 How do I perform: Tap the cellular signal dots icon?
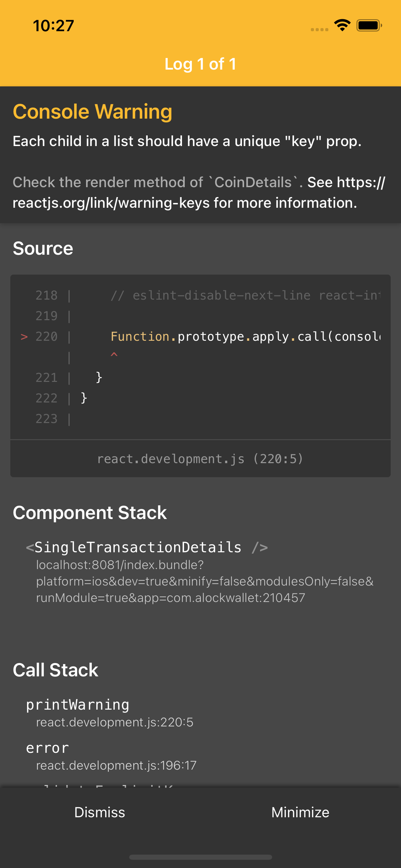319,29
